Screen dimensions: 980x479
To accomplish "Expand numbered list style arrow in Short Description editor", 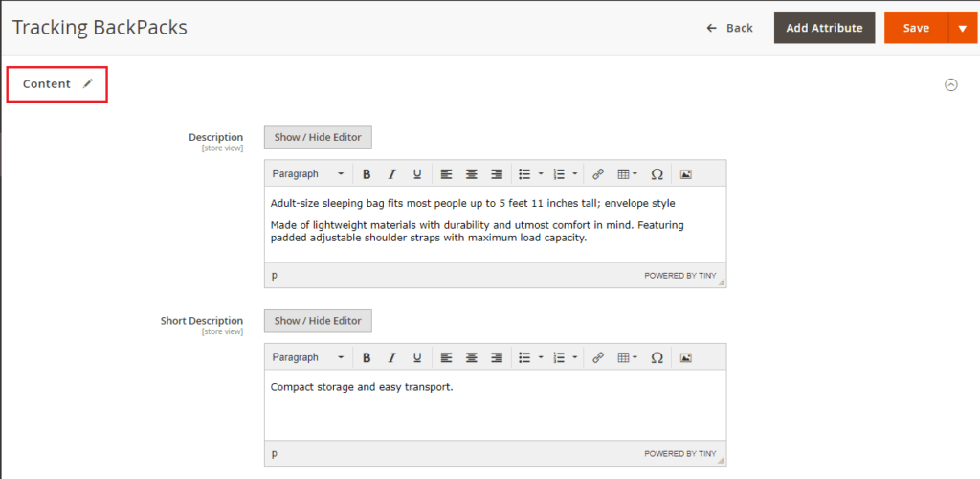I will 574,357.
